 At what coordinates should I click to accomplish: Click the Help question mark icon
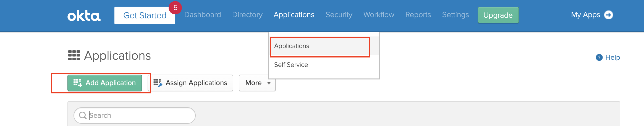pos(599,57)
